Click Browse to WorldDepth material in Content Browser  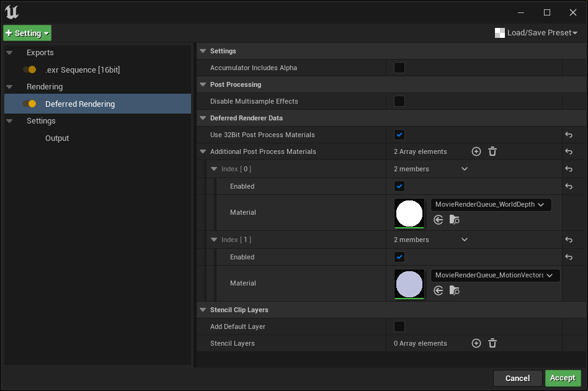point(454,220)
